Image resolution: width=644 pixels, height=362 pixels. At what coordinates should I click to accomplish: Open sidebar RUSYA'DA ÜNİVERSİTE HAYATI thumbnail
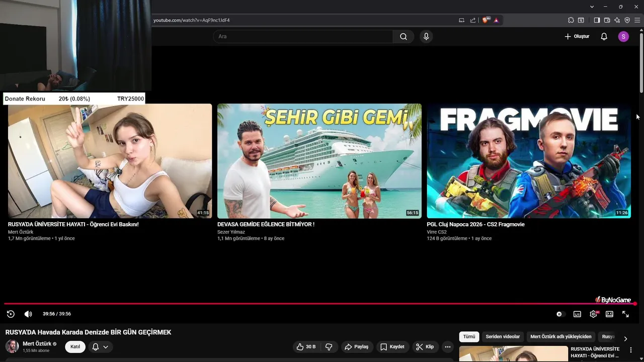[x=513, y=354]
